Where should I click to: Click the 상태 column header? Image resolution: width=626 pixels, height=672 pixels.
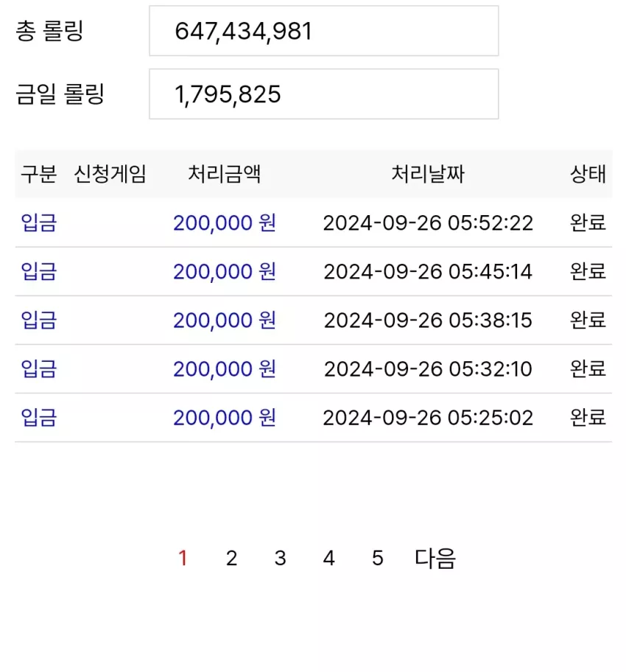pos(588,174)
